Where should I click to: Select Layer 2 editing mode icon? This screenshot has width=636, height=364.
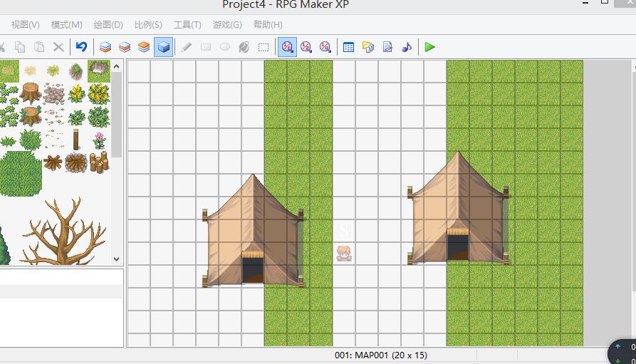pyautogui.click(x=125, y=47)
